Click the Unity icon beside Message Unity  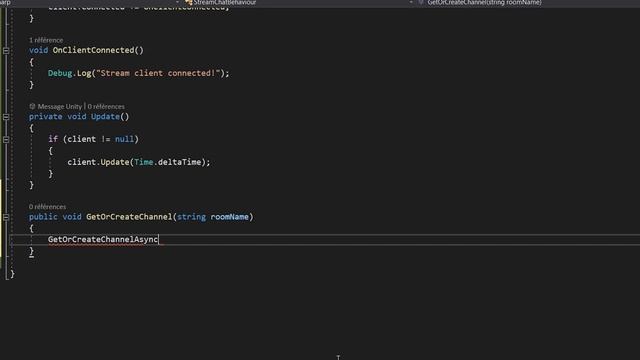click(32, 106)
